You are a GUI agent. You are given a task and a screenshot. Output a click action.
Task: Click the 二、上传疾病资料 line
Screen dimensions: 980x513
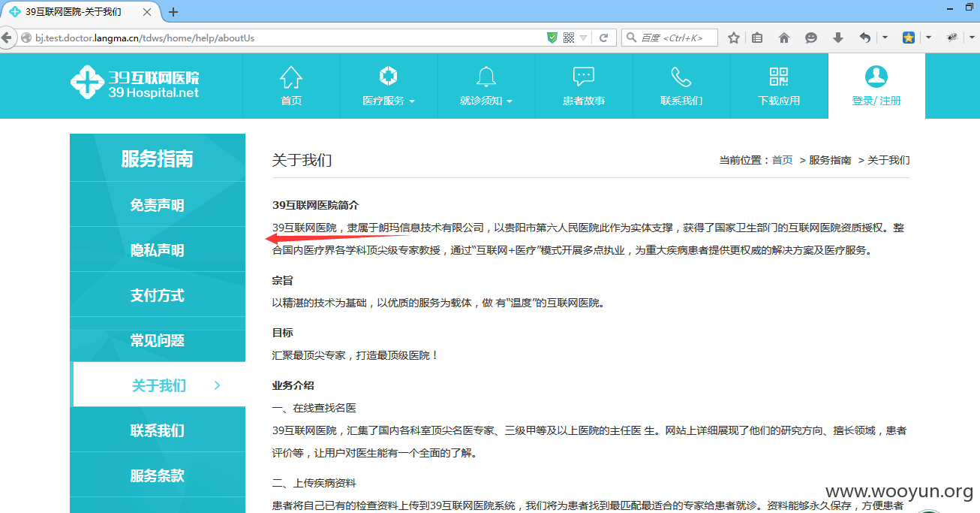(x=314, y=482)
